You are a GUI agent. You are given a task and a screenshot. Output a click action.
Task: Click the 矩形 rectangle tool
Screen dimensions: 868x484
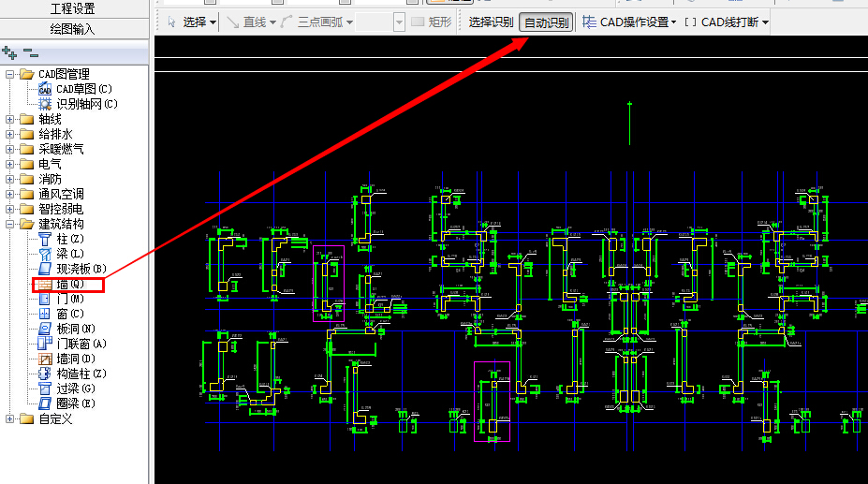tap(432, 22)
